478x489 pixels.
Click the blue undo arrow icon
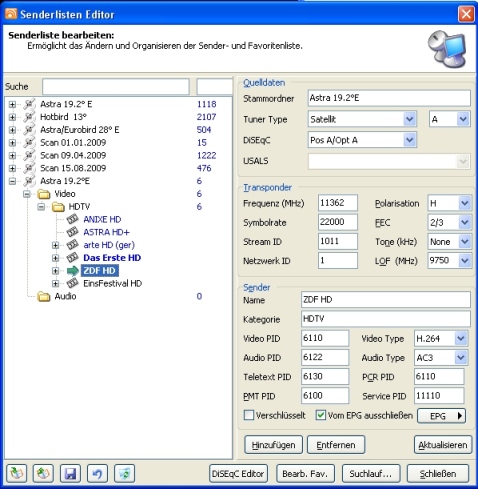(97, 473)
